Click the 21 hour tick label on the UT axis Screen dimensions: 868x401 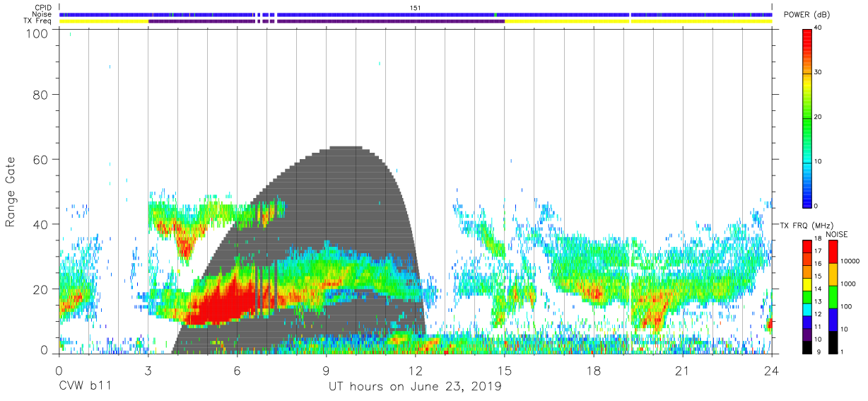coord(683,371)
